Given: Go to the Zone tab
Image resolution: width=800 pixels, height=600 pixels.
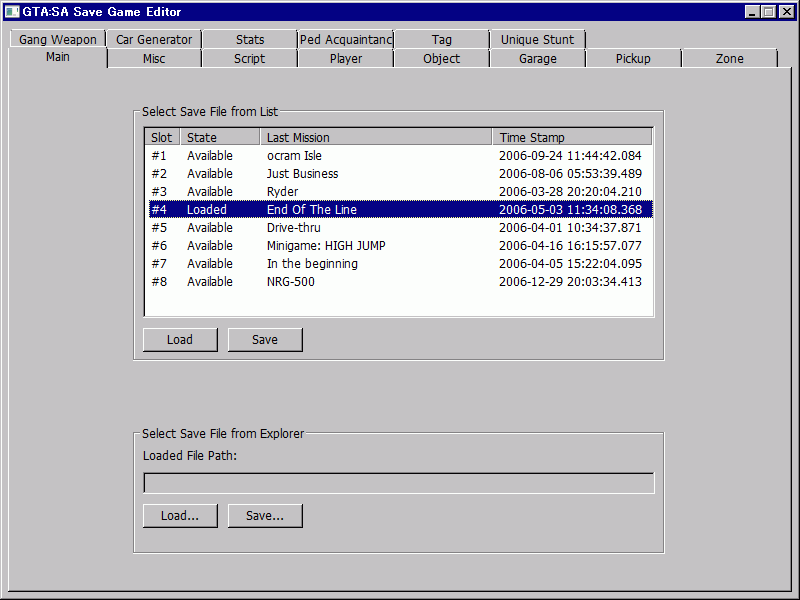Looking at the screenshot, I should [729, 59].
